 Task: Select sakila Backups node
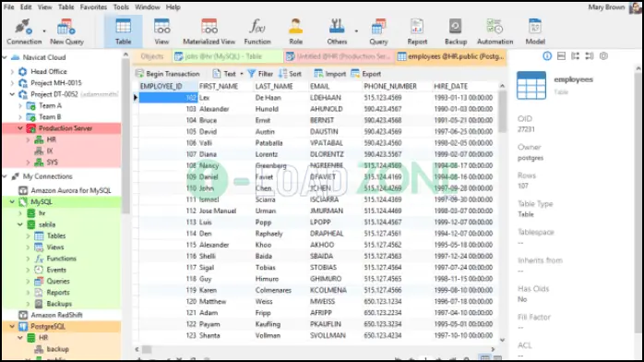point(59,304)
